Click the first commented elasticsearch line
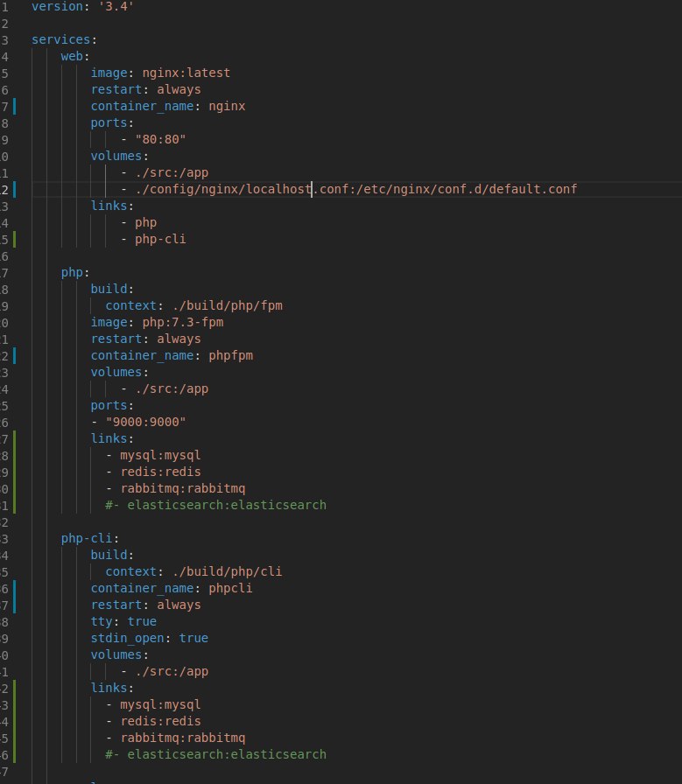 pyautogui.click(x=215, y=505)
